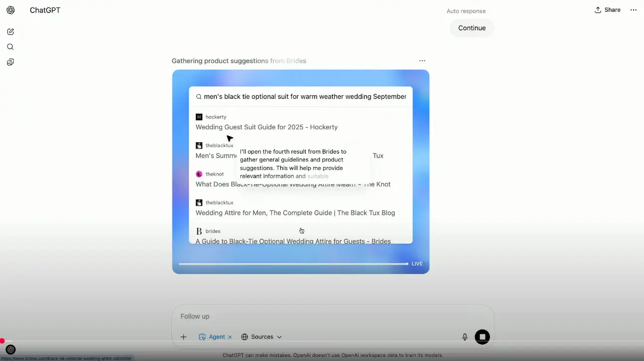Expand the Sources dropdown
The height and width of the screenshot is (361, 644).
[x=262, y=337]
